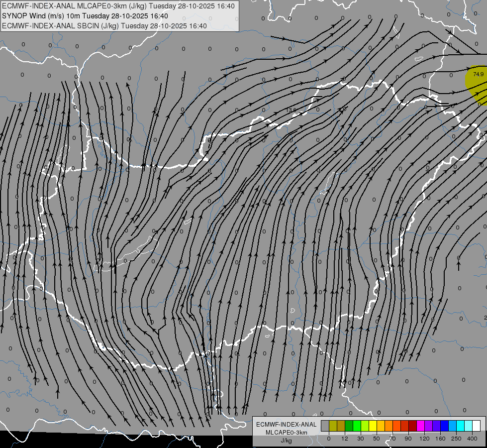Pick the bright green legend swatch
487x448 pixels.
pyautogui.click(x=357, y=426)
